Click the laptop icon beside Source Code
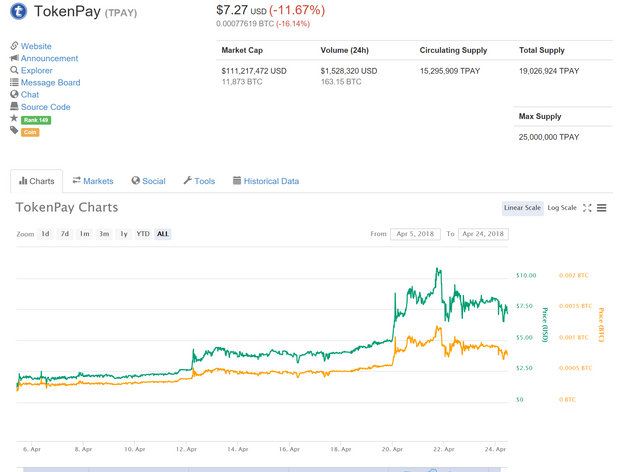This screenshot has height=472, width=640. pos(14,106)
